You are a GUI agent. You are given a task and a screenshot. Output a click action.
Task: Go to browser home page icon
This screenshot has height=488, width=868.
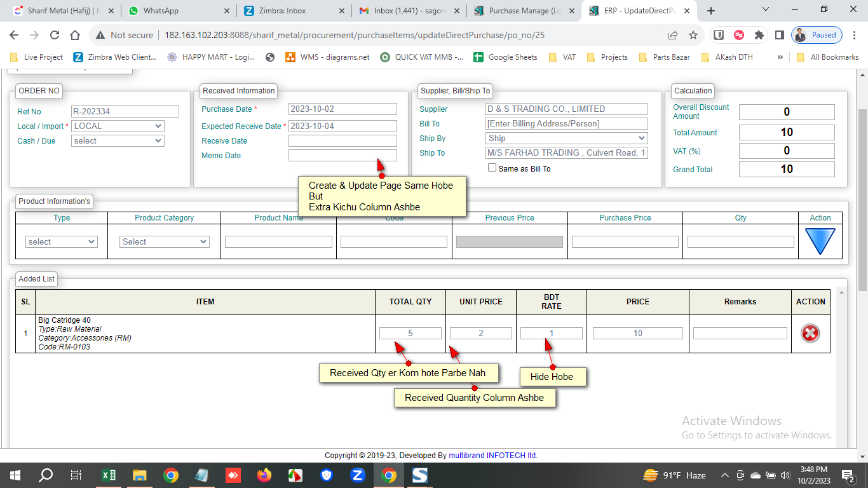click(75, 36)
